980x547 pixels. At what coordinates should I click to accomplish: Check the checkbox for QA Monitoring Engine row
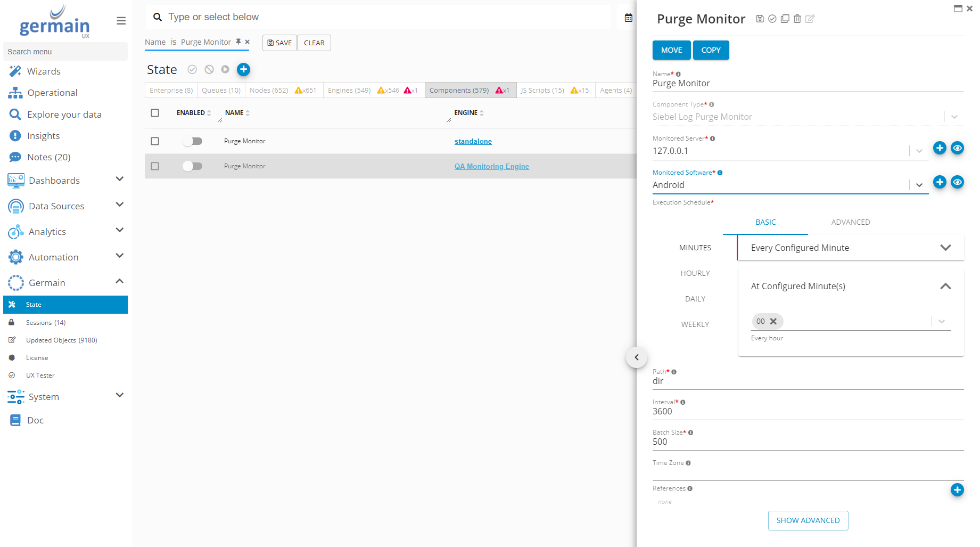click(x=155, y=166)
